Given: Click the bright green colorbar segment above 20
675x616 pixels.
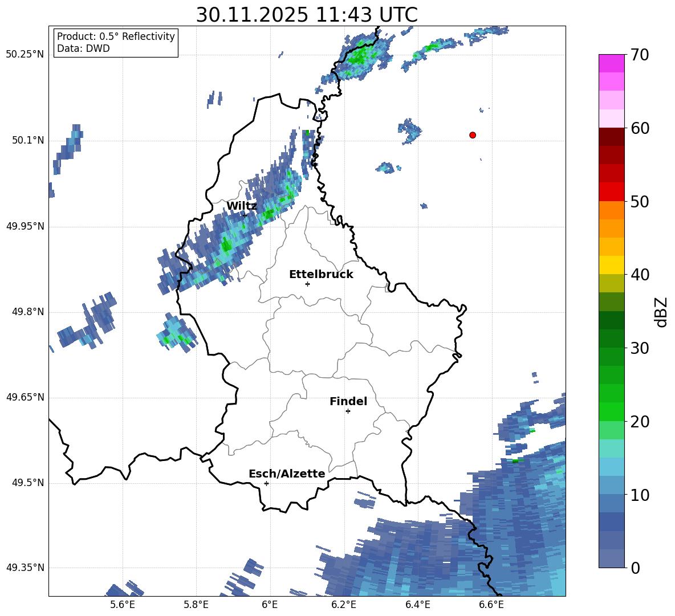Looking at the screenshot, I should (611, 411).
